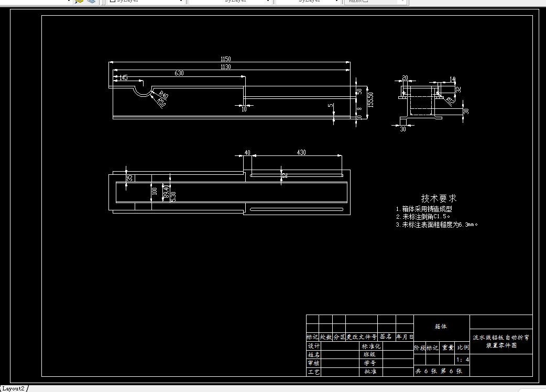Switch to the Layout2 tab
546x392 pixels.
pyautogui.click(x=14, y=388)
